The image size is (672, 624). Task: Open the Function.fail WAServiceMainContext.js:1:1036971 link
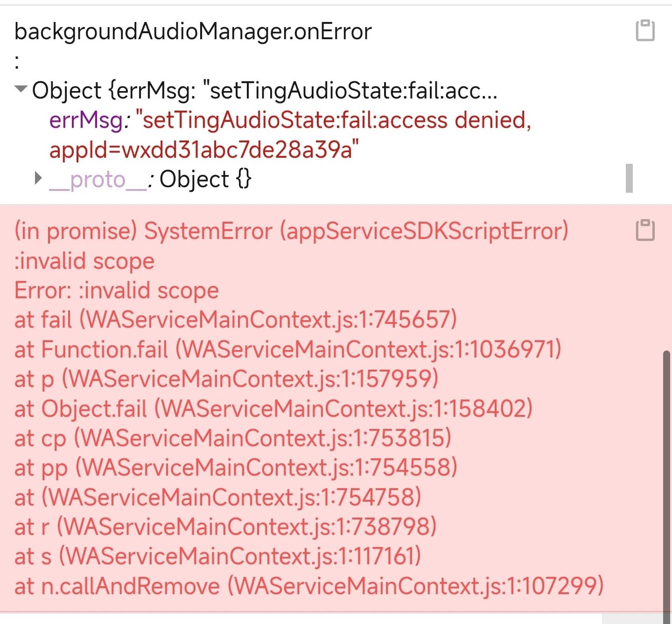point(369,349)
